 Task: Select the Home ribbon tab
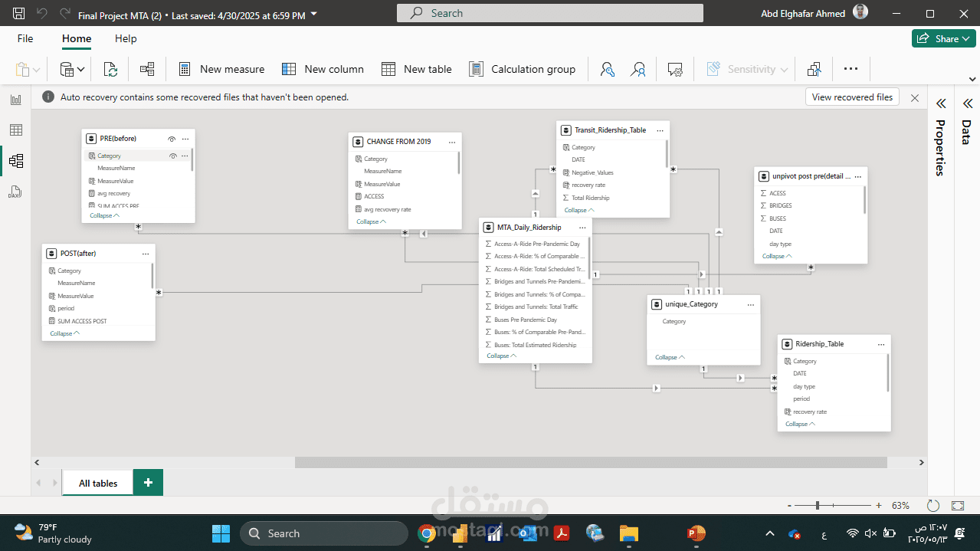[x=77, y=38]
